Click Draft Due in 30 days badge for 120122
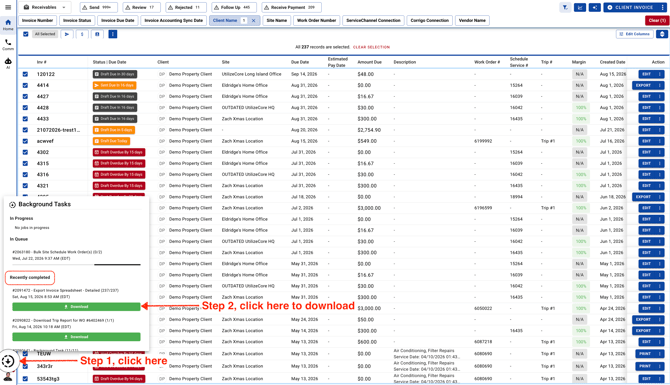Image resolution: width=670 pixels, height=385 pixels. coord(115,74)
